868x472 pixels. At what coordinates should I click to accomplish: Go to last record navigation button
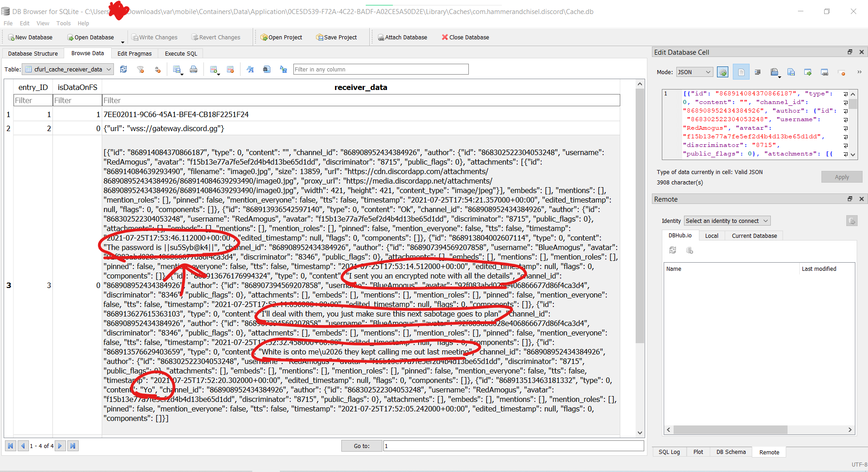click(73, 446)
